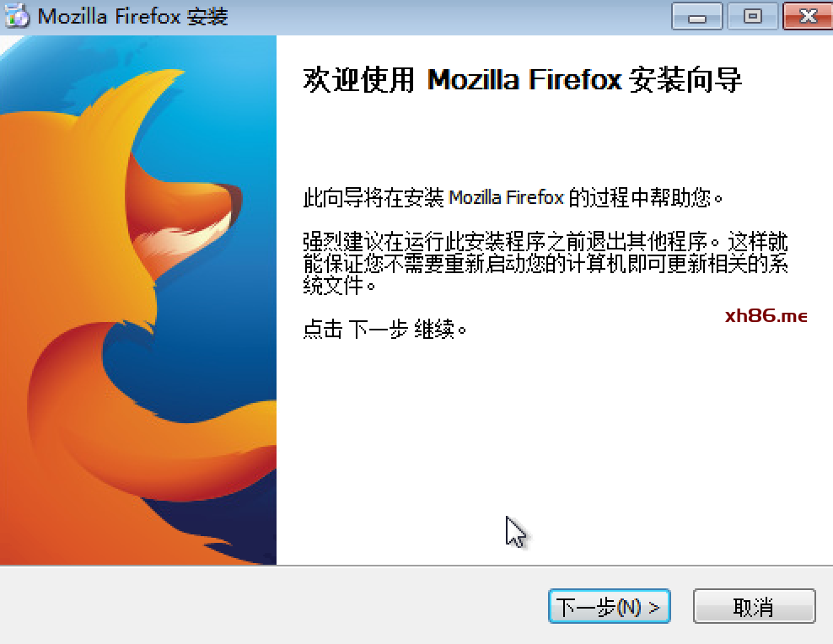Click the 下一步(N) > button

point(609,606)
